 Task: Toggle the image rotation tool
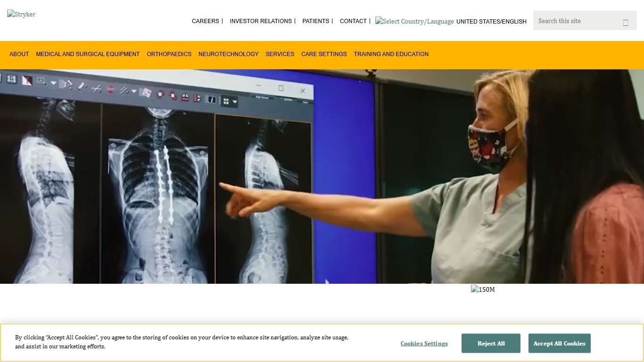[161, 95]
